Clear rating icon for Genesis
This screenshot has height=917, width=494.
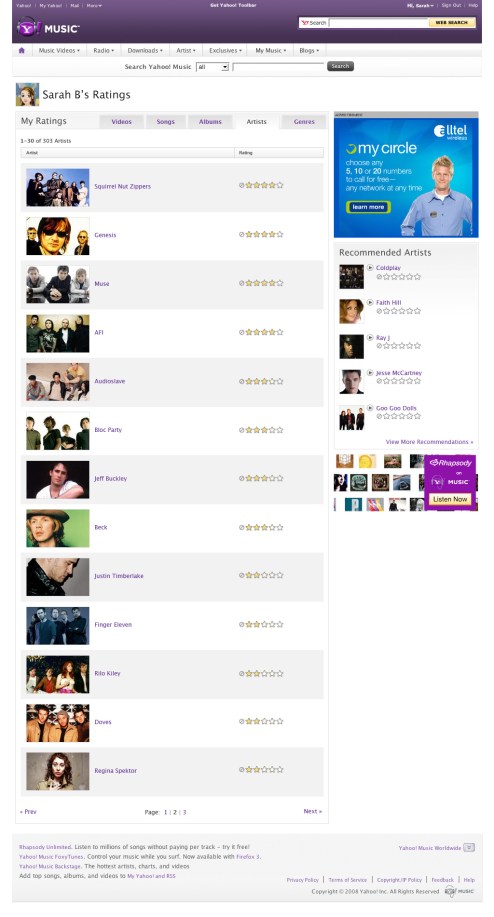tap(241, 235)
